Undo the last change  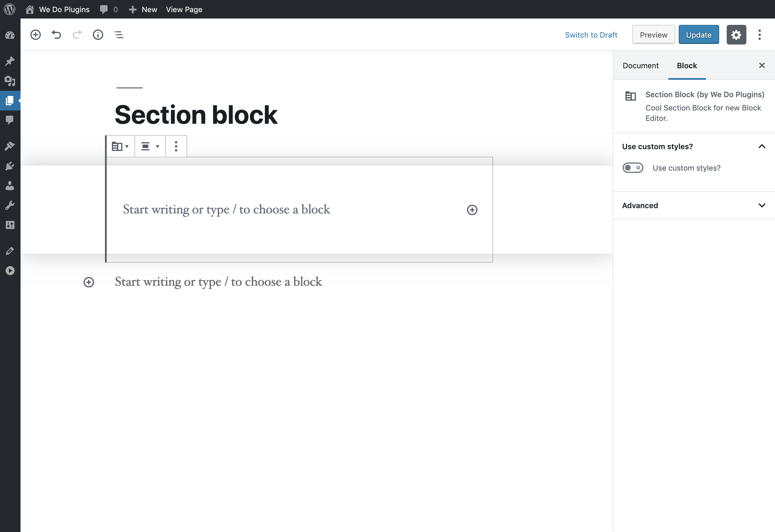[56, 35]
